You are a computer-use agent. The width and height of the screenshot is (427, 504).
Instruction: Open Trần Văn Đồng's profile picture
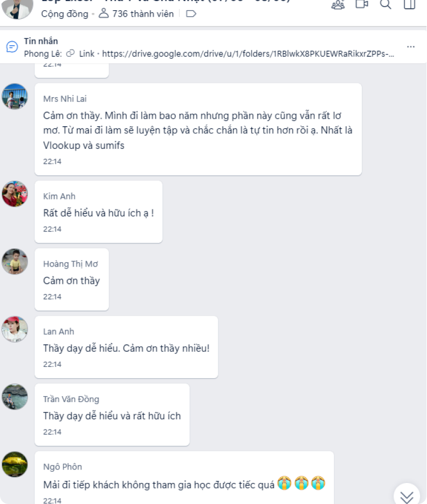[15, 397]
